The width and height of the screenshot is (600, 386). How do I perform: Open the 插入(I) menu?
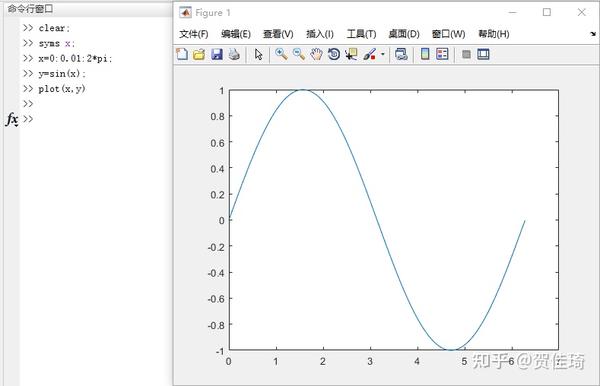[320, 34]
